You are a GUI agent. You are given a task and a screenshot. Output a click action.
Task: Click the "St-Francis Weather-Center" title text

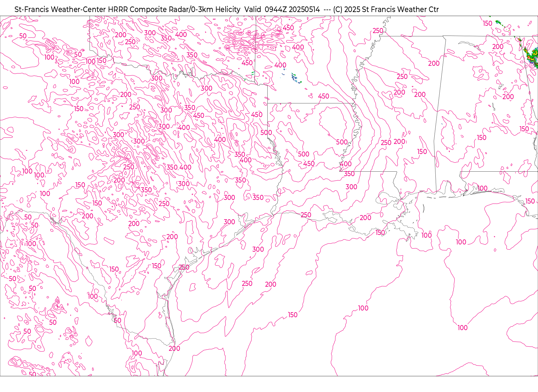point(60,10)
